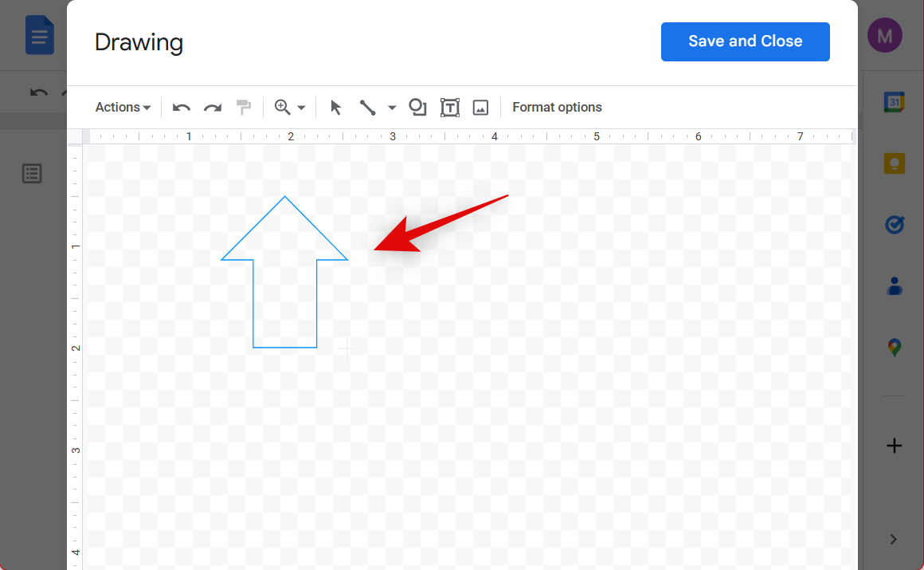924x570 pixels.
Task: Click the Google Docs home icon
Action: tap(40, 35)
